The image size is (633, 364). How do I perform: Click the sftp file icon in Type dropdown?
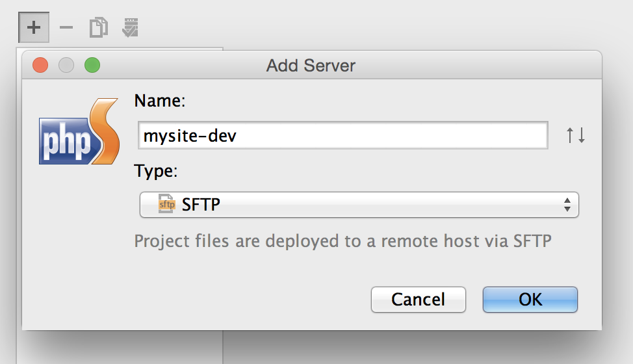pos(166,204)
